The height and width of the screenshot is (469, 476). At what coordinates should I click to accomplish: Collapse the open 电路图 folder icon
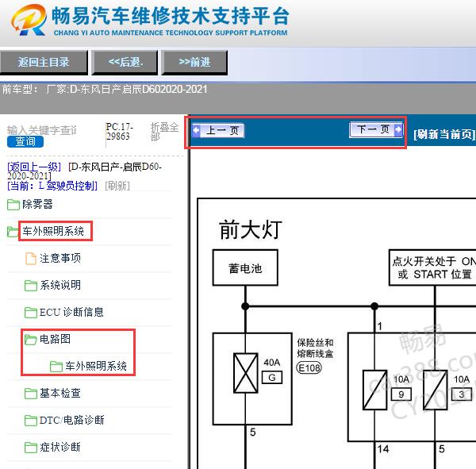(31, 340)
